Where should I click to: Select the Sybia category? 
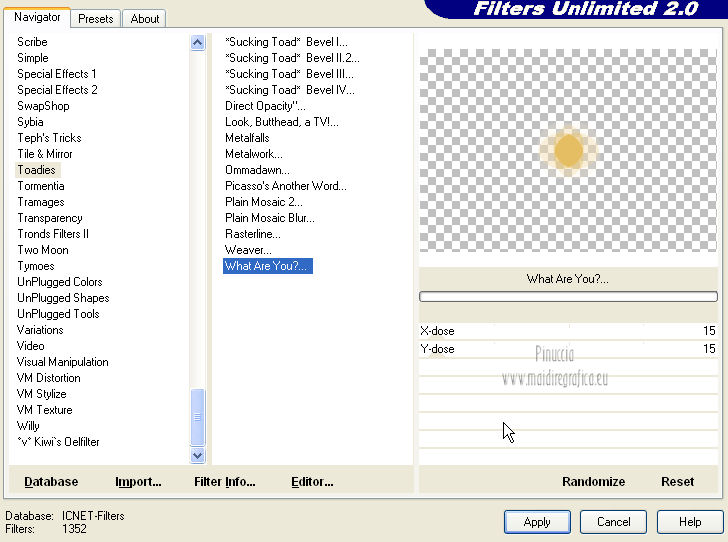click(30, 122)
